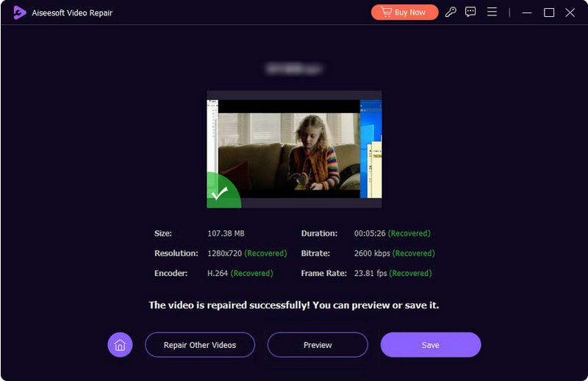Click the shopping cart icon in Buy Now
This screenshot has height=381, width=588.
[386, 13]
